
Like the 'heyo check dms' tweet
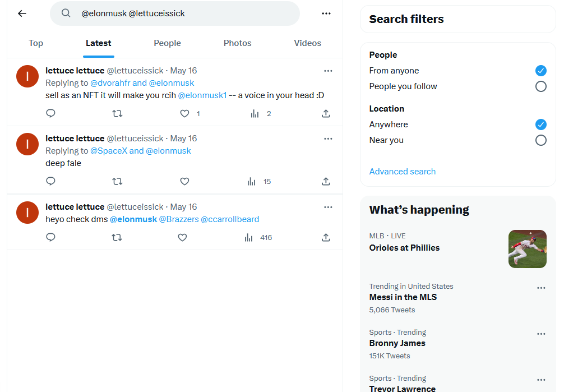click(x=182, y=238)
